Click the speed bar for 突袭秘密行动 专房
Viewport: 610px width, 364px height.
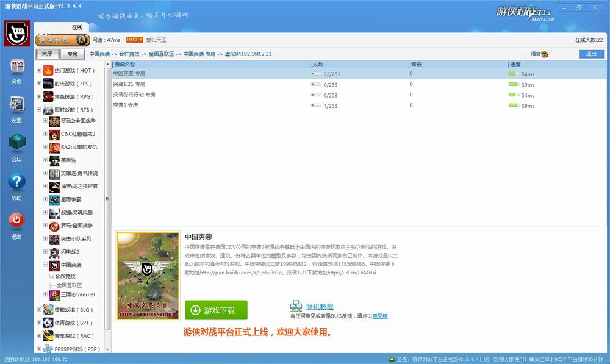click(x=514, y=95)
